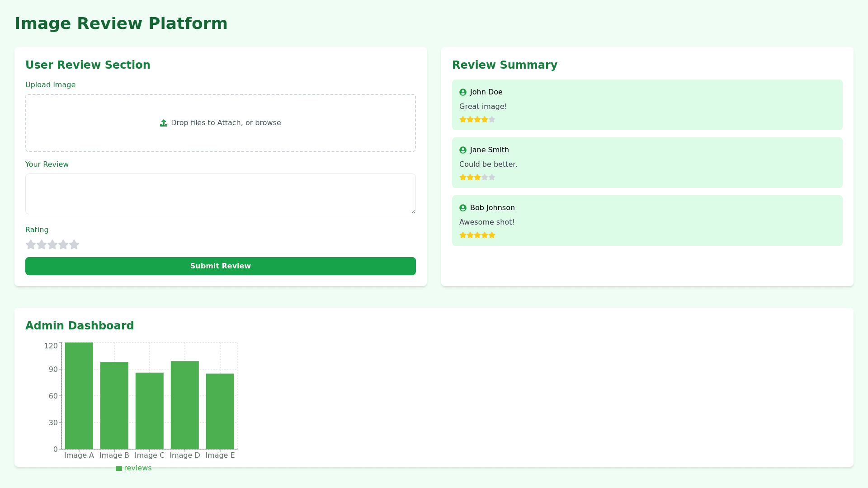The width and height of the screenshot is (868, 488).
Task: Set rating to the second star
Action: coord(42,244)
